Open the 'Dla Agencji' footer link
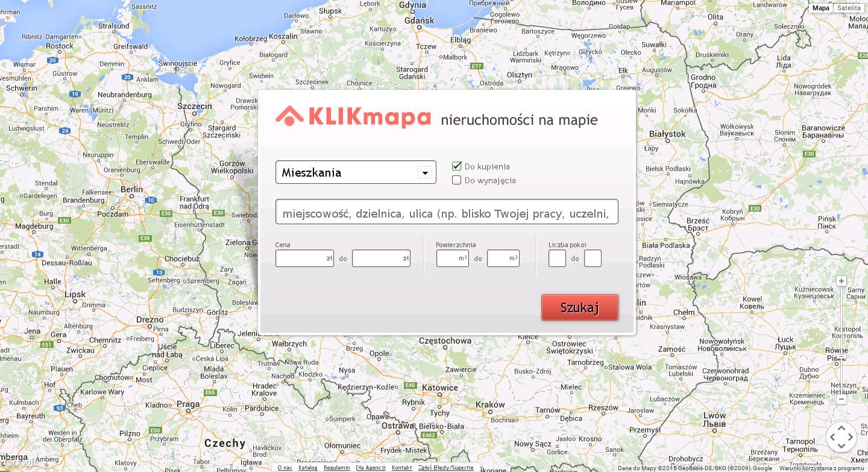Viewport: 868px width, 472px height. (x=371, y=468)
